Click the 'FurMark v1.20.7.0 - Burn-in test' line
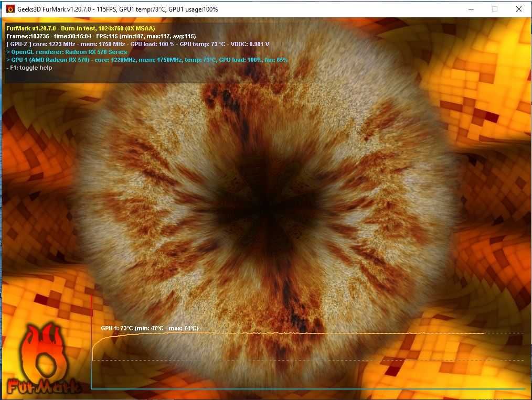The width and height of the screenshot is (532, 400). 80,28
